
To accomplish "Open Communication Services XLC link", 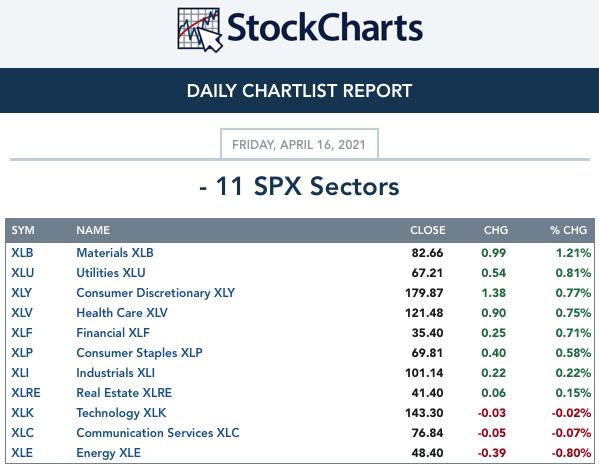I will pos(158,432).
